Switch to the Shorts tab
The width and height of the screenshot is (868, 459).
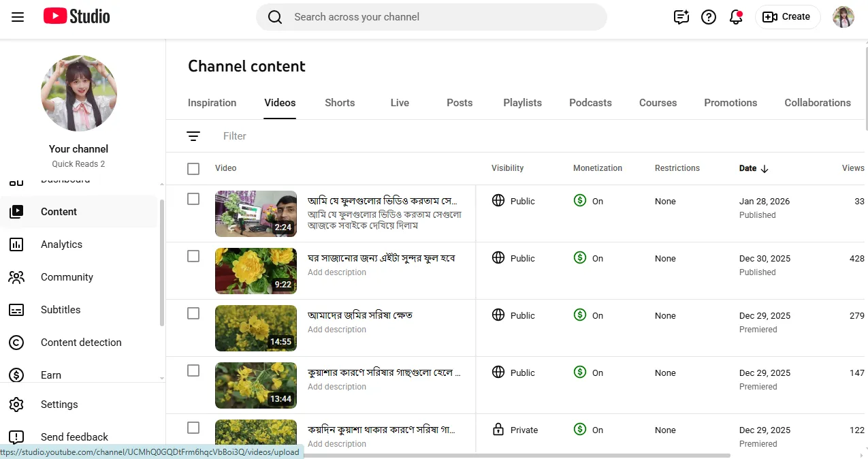tap(340, 103)
